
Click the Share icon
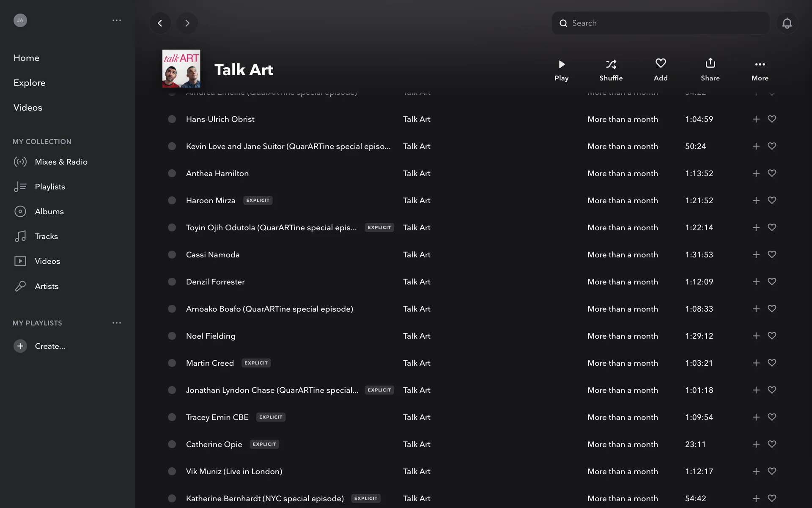[710, 63]
